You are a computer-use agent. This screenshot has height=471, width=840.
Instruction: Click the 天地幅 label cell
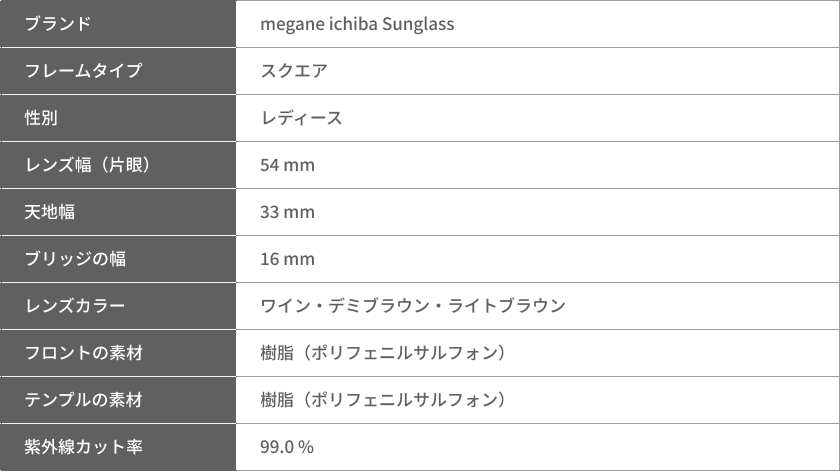pos(118,212)
